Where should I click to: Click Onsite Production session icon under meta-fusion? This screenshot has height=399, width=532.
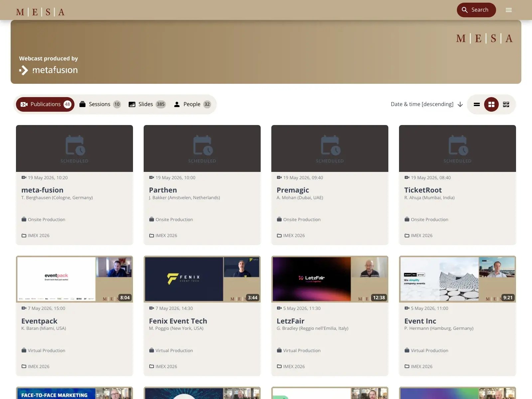point(24,219)
